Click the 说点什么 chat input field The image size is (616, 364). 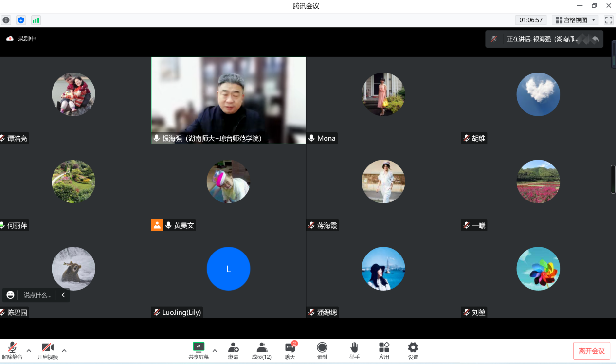pos(37,295)
